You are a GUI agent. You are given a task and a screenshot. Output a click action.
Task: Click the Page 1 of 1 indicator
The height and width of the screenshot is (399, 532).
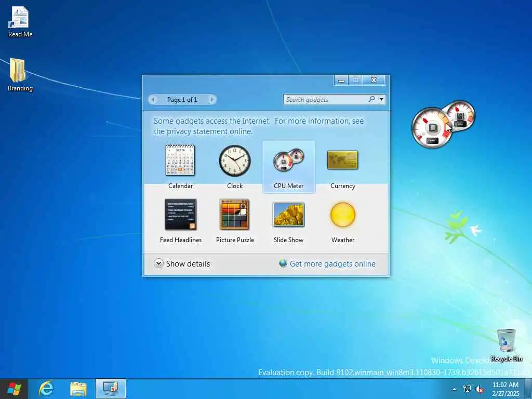[x=182, y=99]
